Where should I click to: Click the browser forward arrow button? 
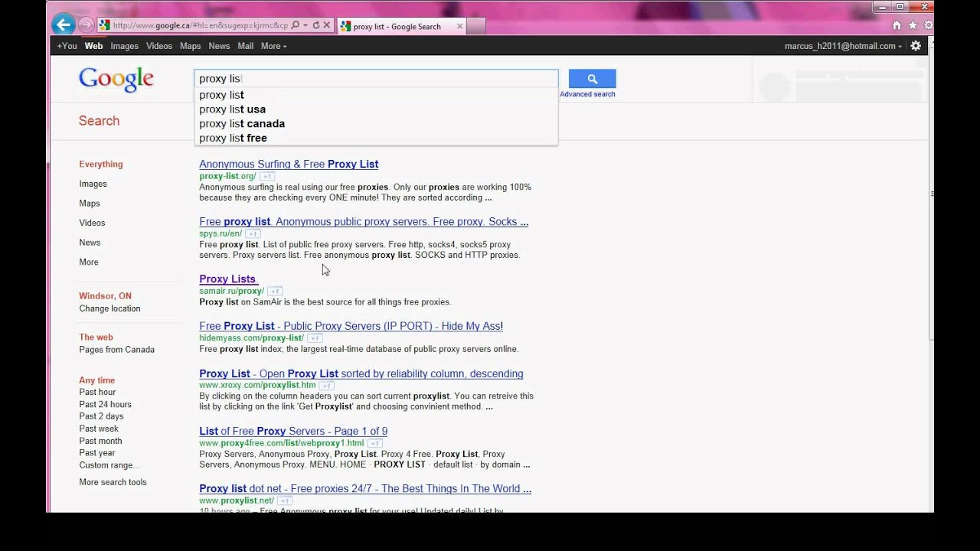[x=86, y=25]
